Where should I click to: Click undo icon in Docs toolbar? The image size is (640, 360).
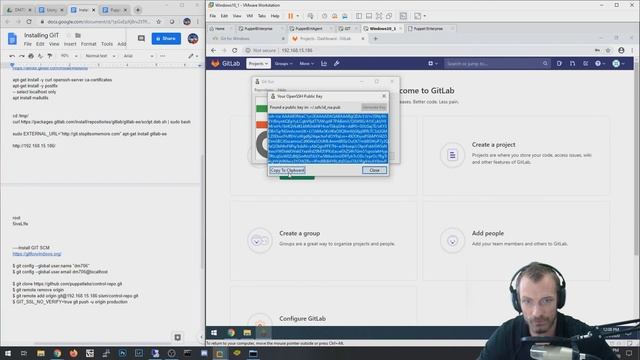12,56
